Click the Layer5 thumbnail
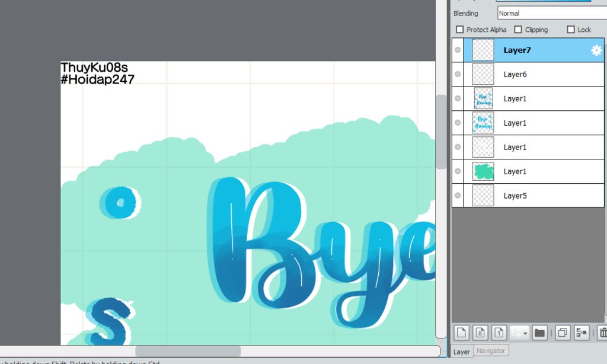607x364 pixels. point(483,196)
